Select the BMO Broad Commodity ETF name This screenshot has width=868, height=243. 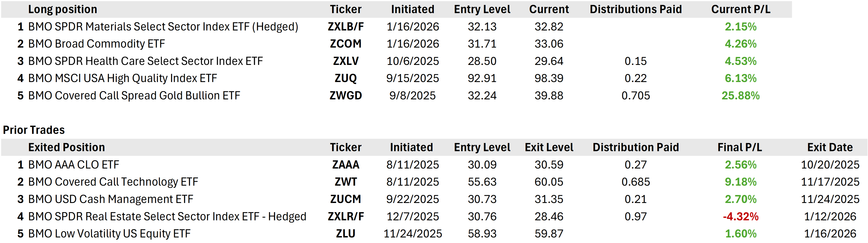pyautogui.click(x=97, y=44)
